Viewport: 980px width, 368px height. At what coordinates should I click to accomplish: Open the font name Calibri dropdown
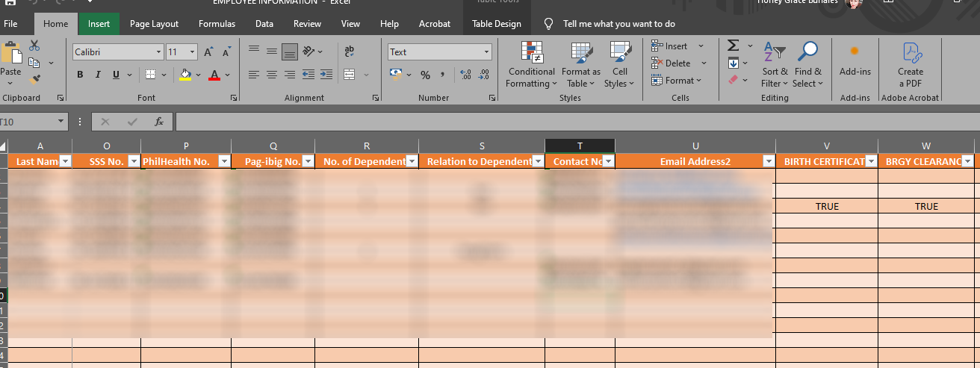tap(158, 52)
